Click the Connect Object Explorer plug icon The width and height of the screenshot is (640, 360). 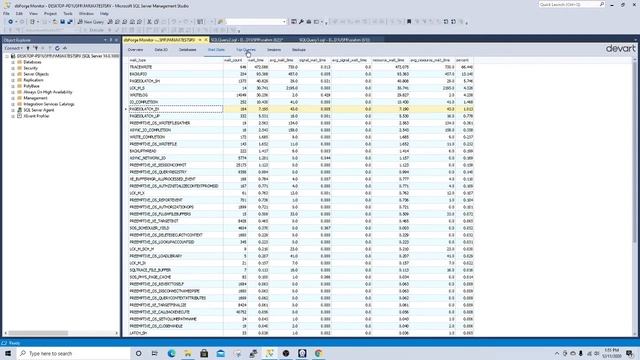tap(28, 48)
